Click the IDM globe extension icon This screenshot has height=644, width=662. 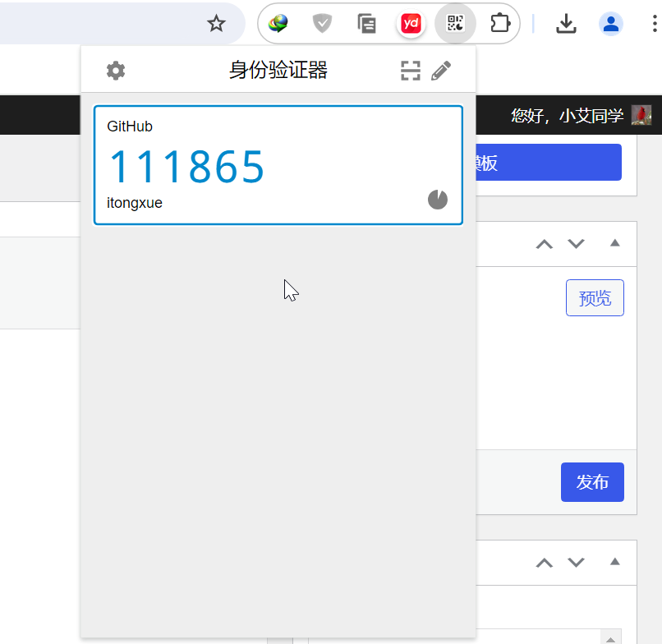(x=277, y=24)
